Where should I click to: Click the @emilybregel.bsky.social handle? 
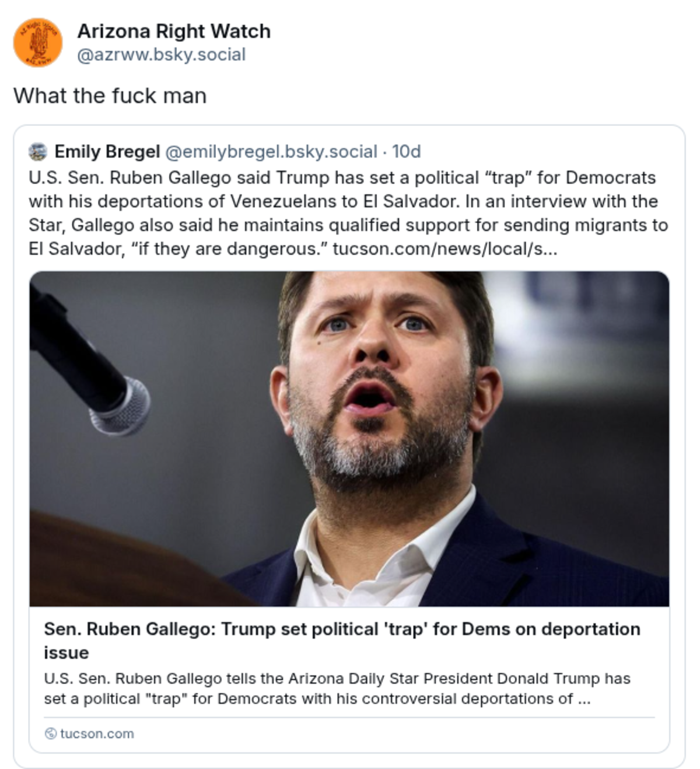click(x=271, y=152)
